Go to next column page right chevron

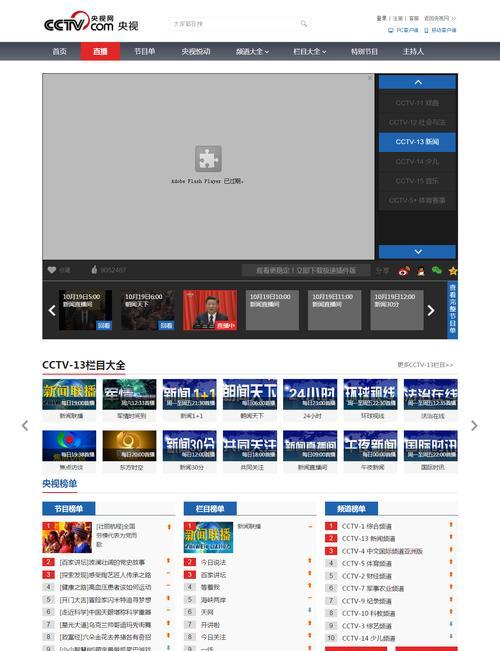pos(474,426)
